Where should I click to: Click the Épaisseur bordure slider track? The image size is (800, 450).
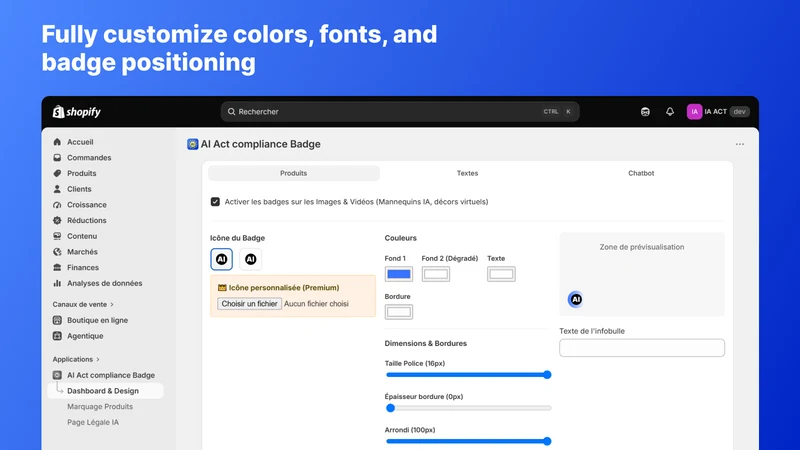tap(468, 408)
